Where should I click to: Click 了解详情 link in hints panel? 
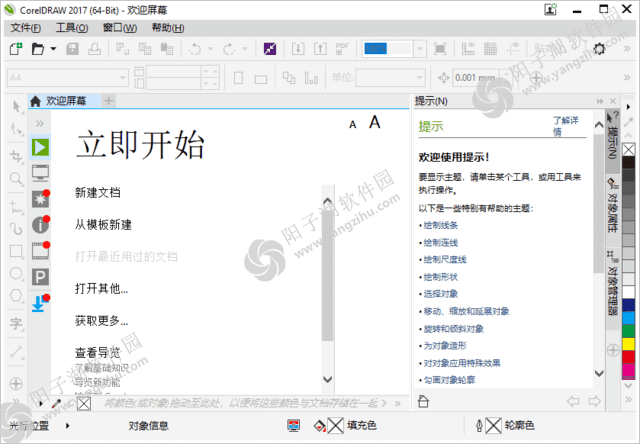point(565,126)
